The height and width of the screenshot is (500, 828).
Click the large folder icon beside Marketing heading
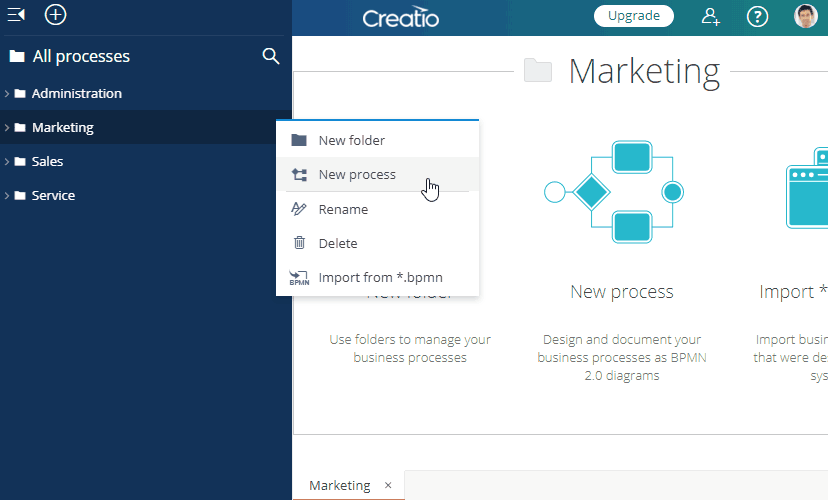coord(538,71)
